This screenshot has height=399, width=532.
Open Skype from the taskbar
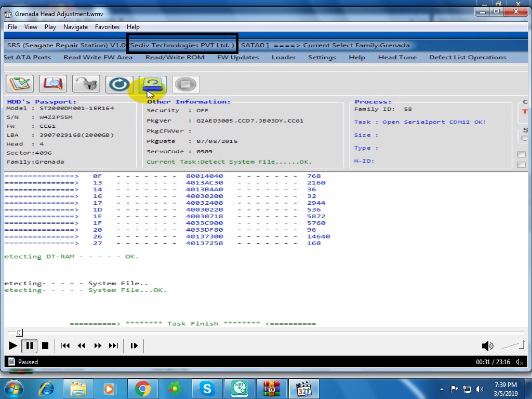207,389
